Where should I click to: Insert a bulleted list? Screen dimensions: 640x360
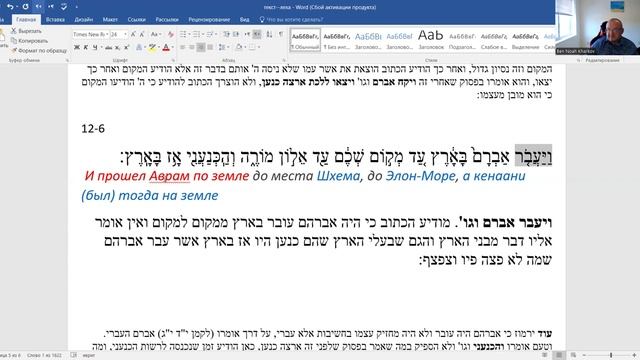click(x=183, y=34)
